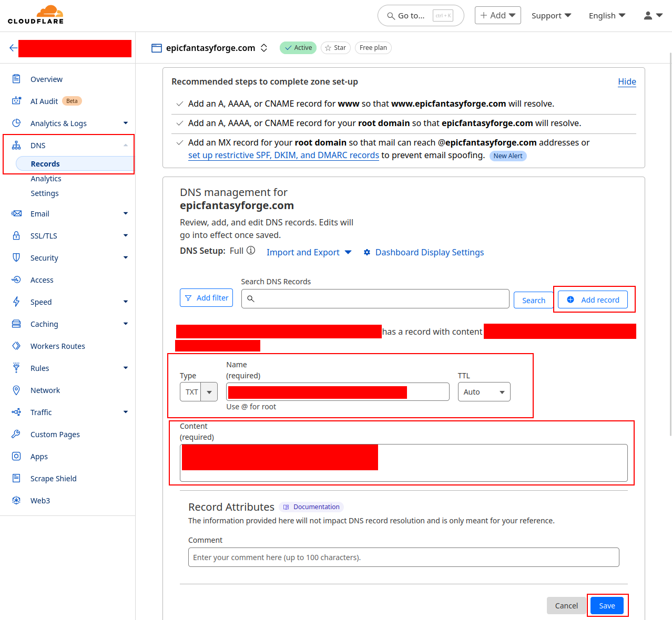
Task: Click the Add record button
Action: click(x=593, y=300)
